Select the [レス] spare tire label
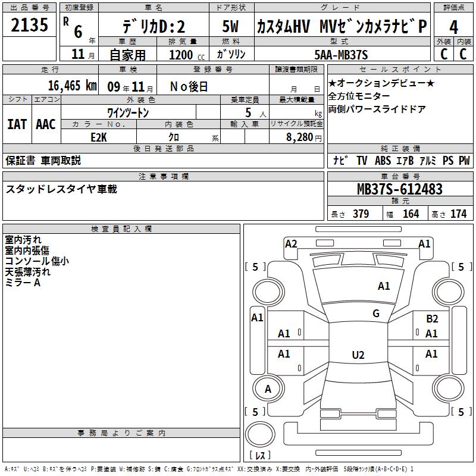476x476 pixels. point(260,455)
